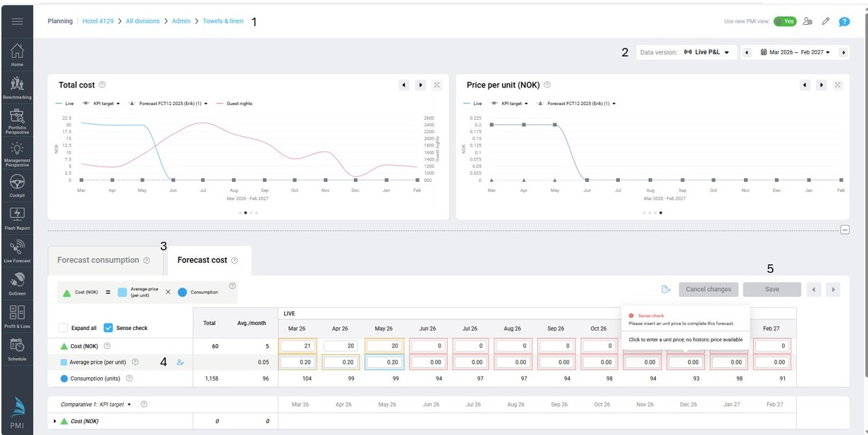
Task: Click the blue help question mark icon
Action: (x=844, y=21)
